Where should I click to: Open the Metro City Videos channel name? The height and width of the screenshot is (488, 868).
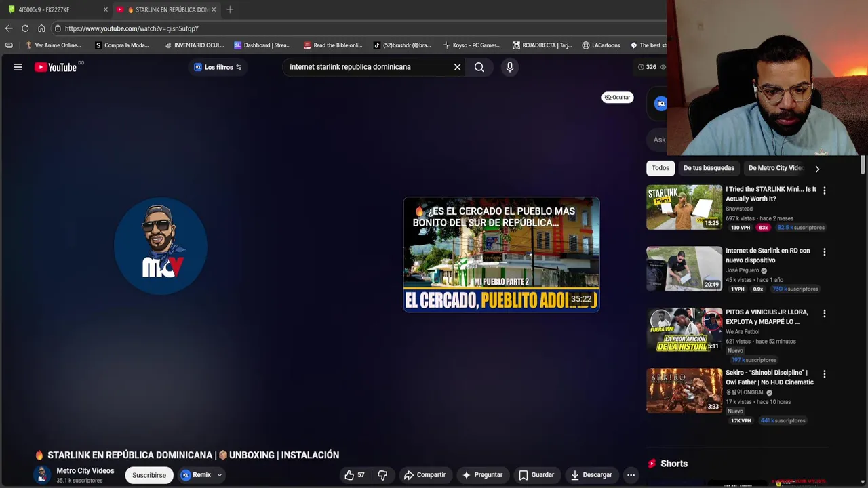click(85, 471)
